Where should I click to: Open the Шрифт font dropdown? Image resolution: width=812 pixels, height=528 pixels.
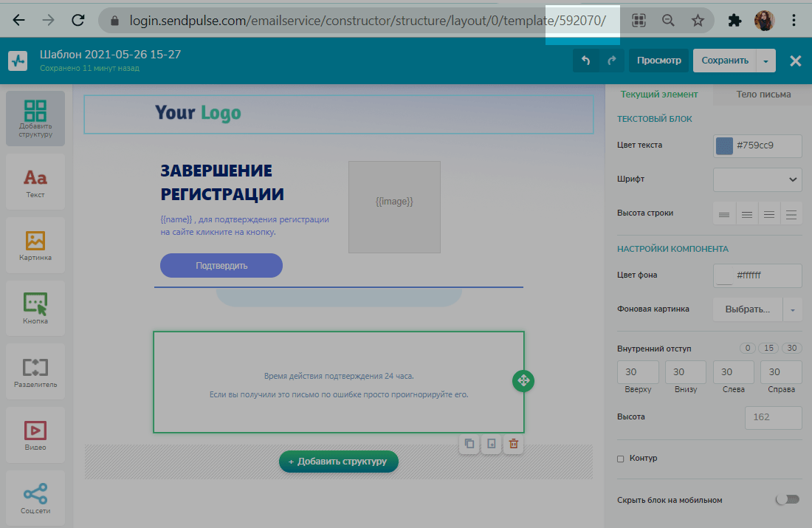pos(757,179)
